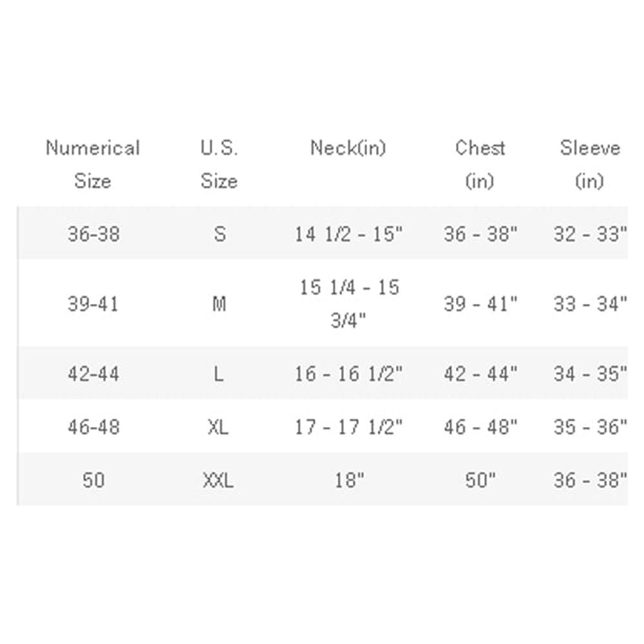644x644 pixels.
Task: Click the Sleeve (in) column header
Action: click(x=589, y=164)
